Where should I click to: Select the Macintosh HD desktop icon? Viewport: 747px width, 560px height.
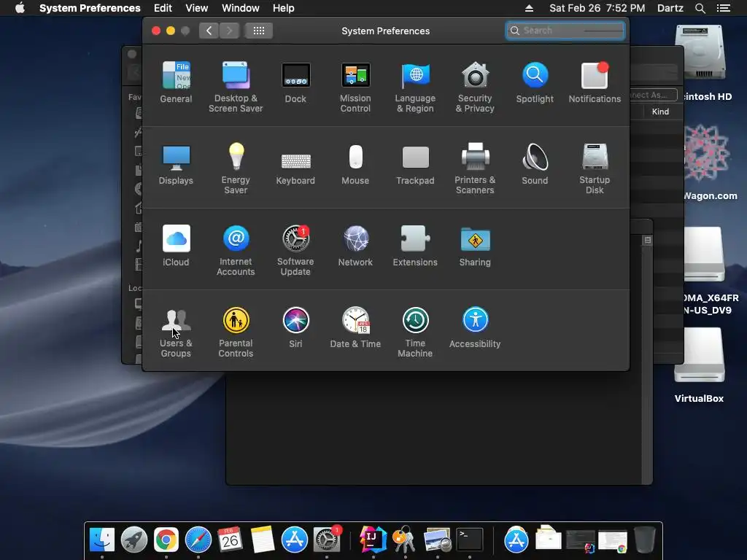(704, 63)
